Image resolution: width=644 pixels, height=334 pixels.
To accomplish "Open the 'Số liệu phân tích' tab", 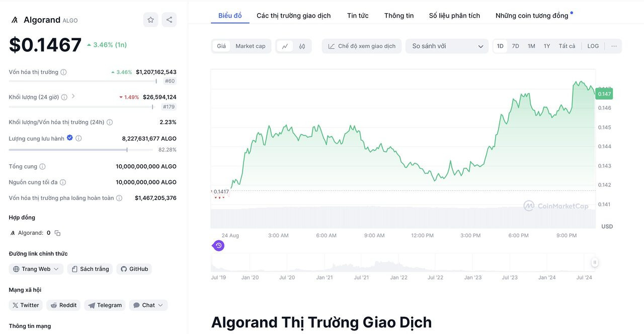I will [x=454, y=15].
